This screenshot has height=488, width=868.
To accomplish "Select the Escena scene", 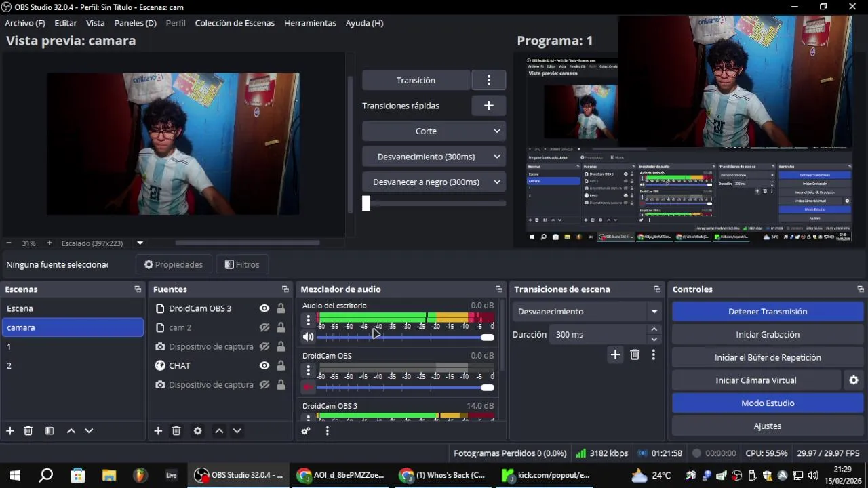I will [x=72, y=308].
